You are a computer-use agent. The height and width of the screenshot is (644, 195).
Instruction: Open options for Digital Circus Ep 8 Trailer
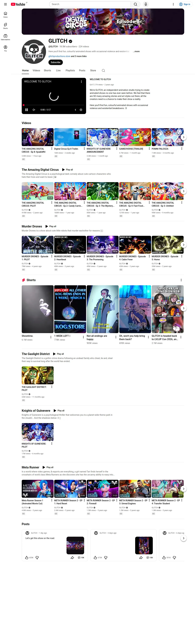[x=84, y=149]
